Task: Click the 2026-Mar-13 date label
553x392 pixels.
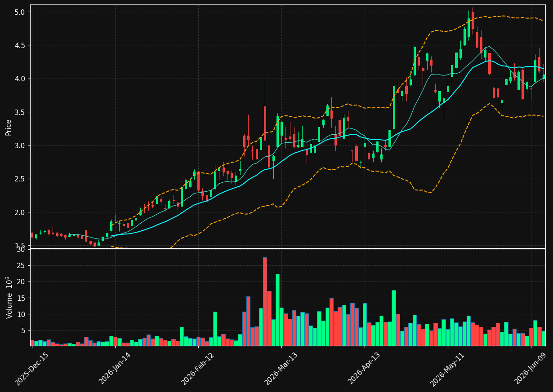Action: [281, 368]
